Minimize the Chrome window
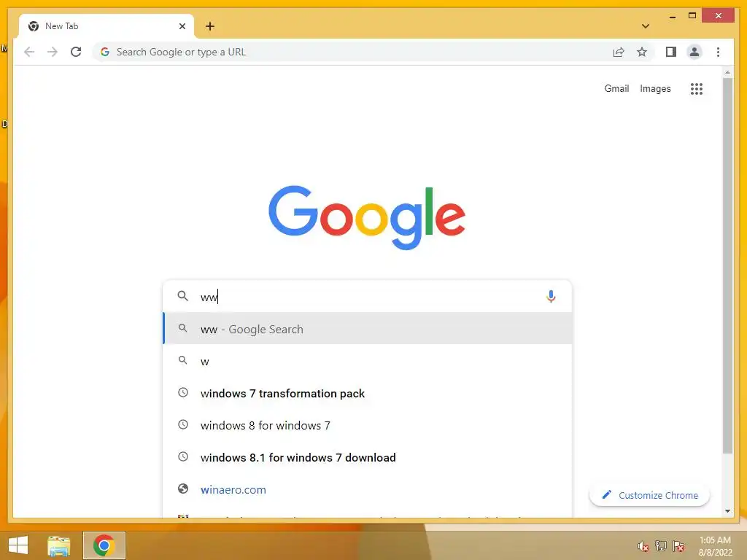 point(672,17)
